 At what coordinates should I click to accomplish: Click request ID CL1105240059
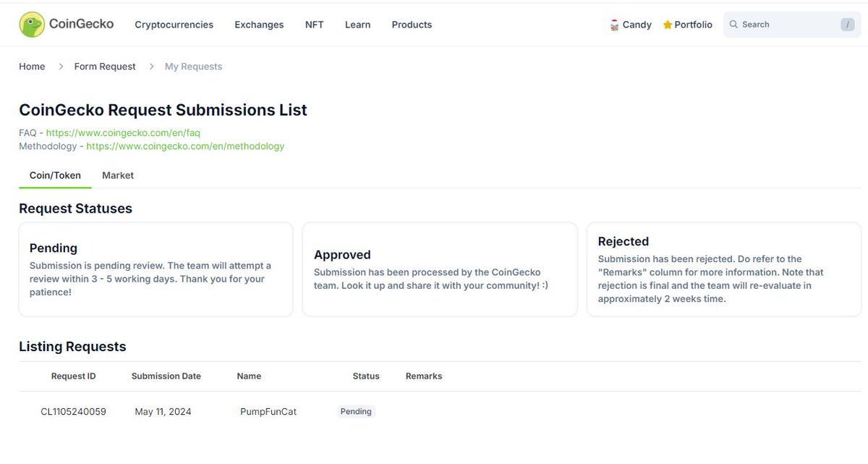(73, 412)
